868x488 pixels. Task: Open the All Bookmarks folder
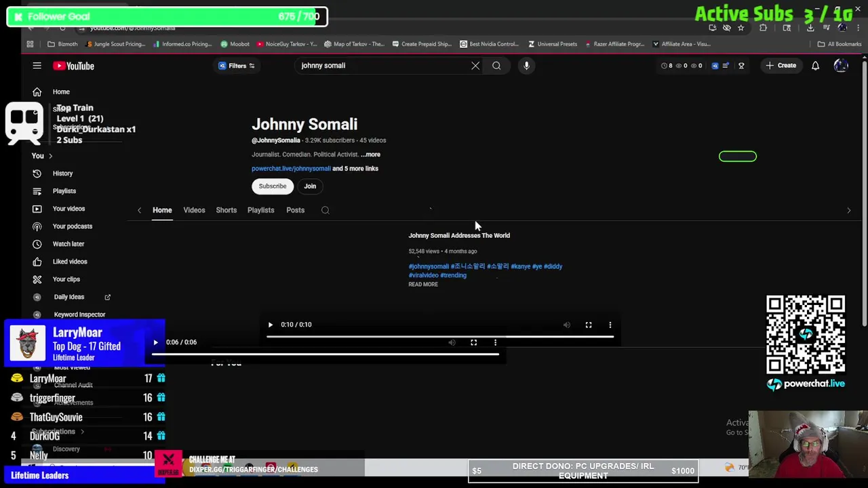(x=840, y=44)
